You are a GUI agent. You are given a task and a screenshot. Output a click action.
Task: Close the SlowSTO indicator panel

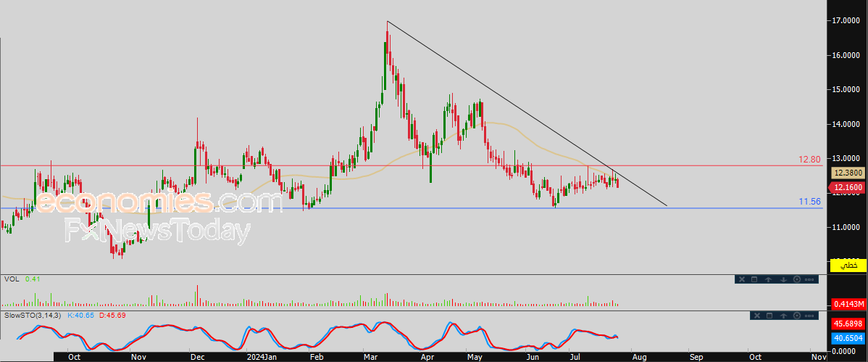click(x=757, y=316)
